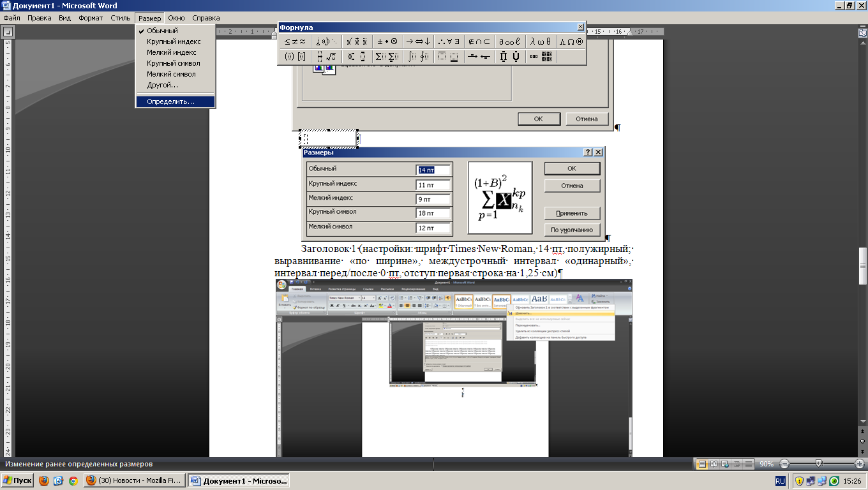Click the active equation editing frame

(x=329, y=138)
